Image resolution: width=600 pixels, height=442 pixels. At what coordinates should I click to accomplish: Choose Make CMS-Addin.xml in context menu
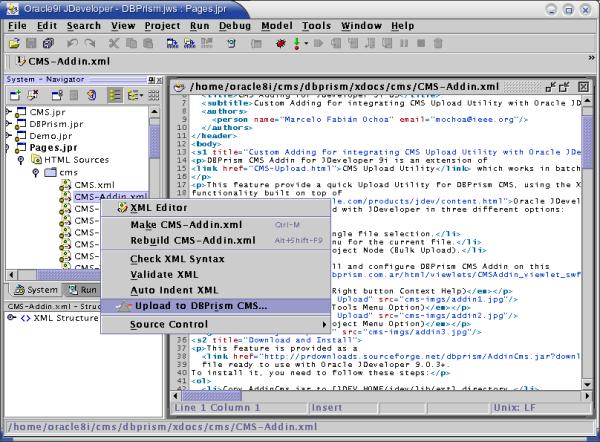pos(215,225)
